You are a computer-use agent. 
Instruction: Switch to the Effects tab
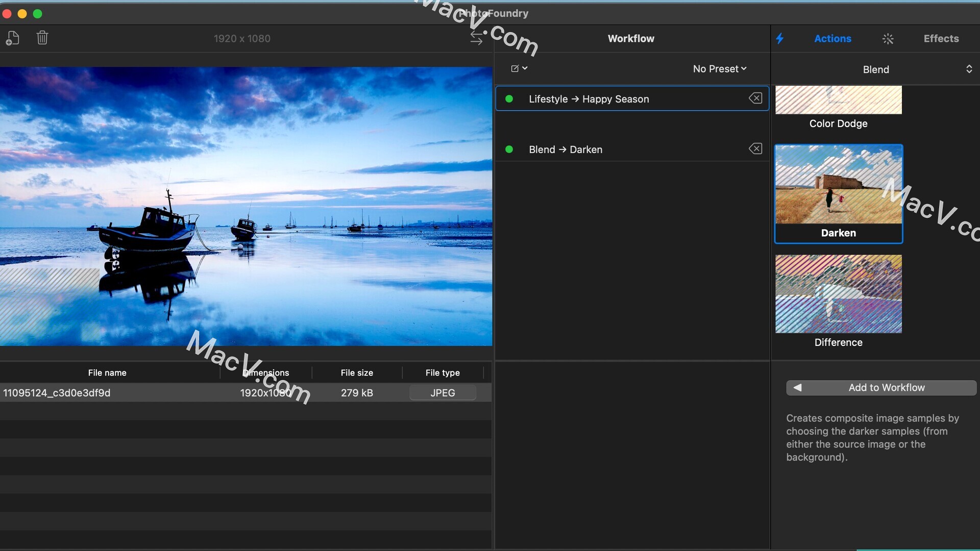click(x=941, y=39)
